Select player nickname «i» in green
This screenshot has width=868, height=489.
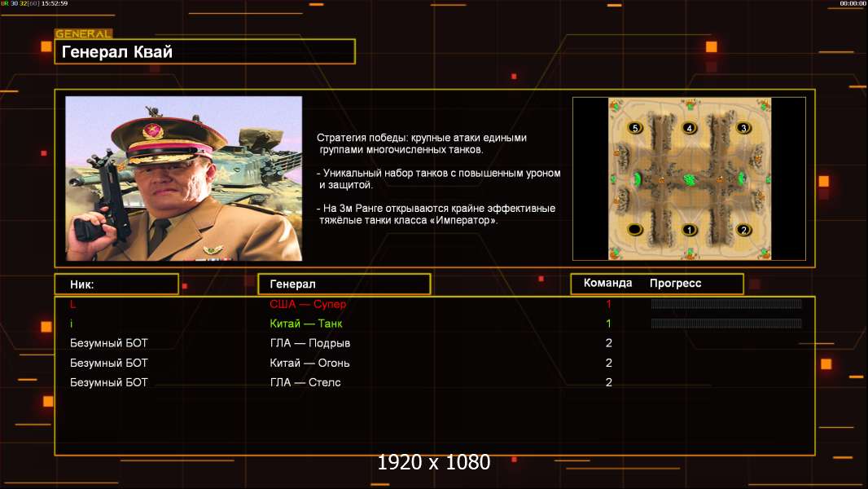click(72, 324)
